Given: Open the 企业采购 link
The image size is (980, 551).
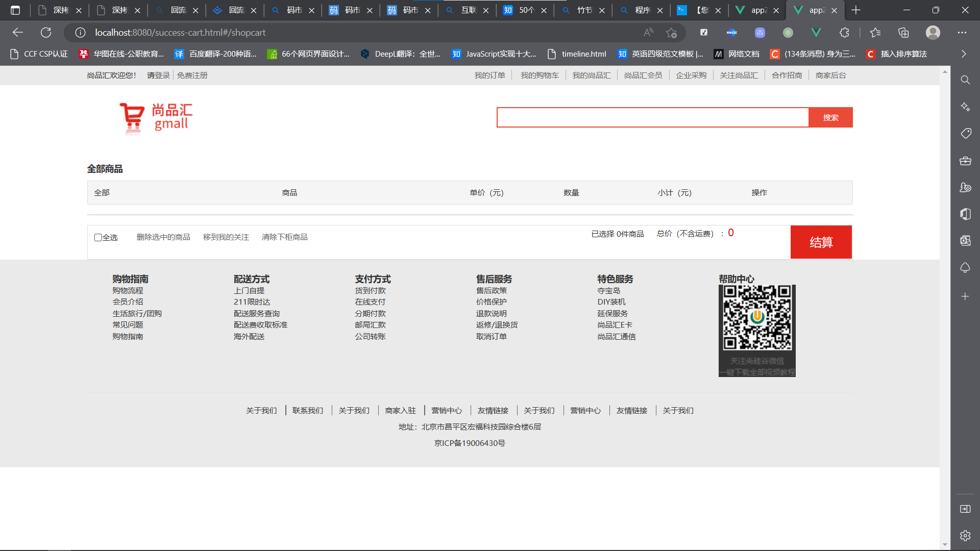Looking at the screenshot, I should (x=691, y=76).
